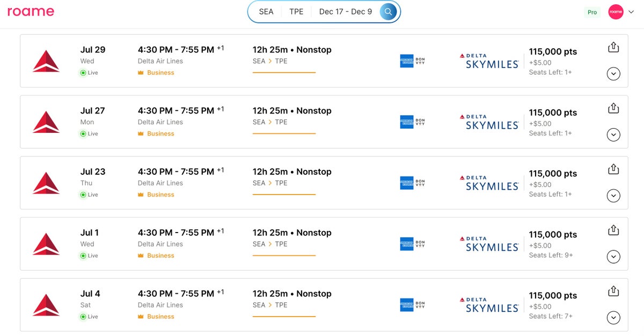Share the Jul 4 flight result

point(613,292)
